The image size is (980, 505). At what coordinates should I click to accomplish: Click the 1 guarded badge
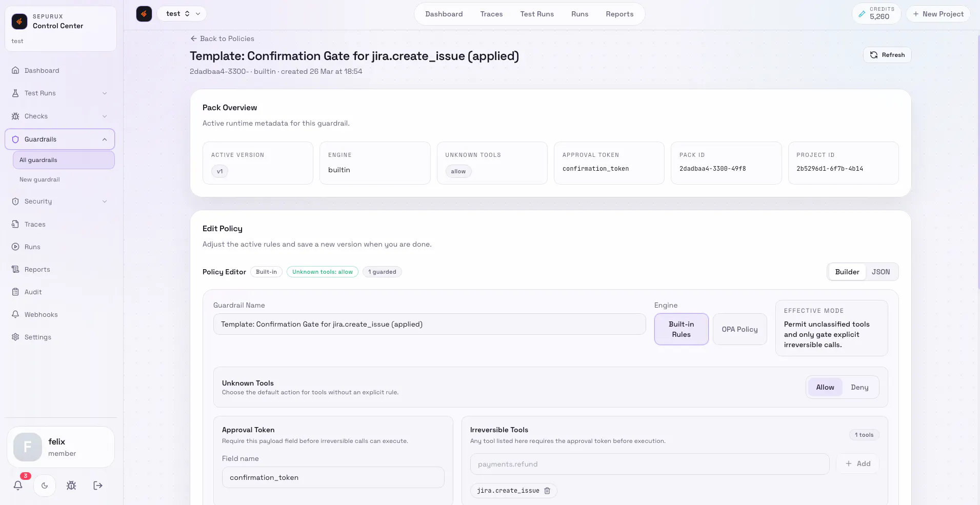(x=382, y=272)
